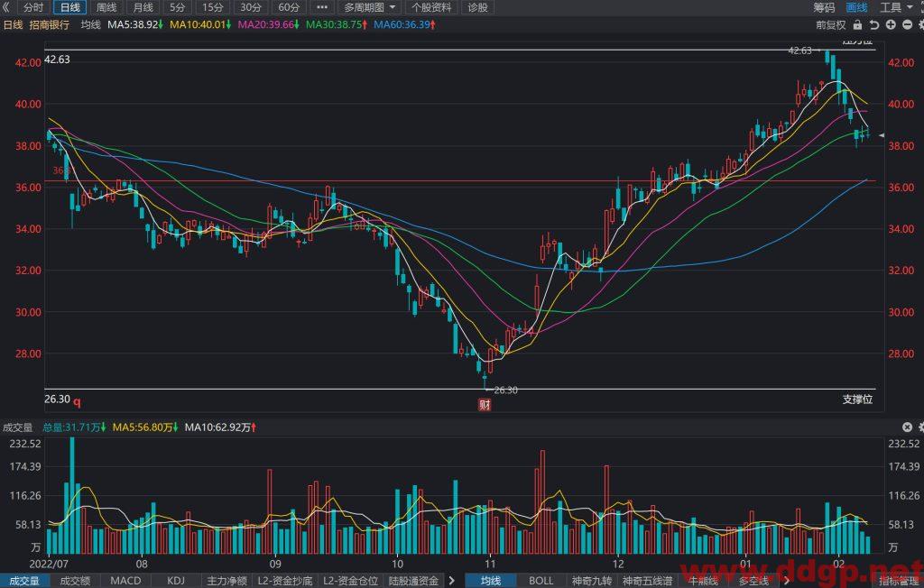Image resolution: width=924 pixels, height=588 pixels.
Task: Open 指标管理 indicator management
Action: [x=901, y=581]
